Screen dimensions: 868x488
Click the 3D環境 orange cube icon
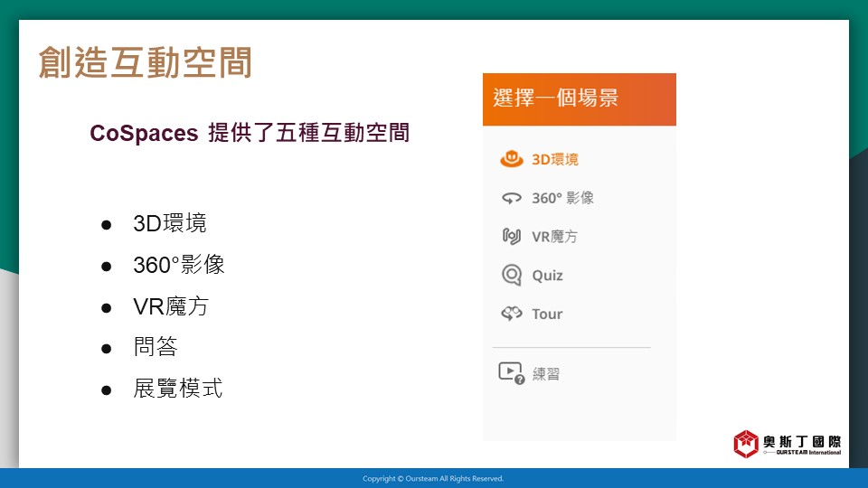pos(512,159)
